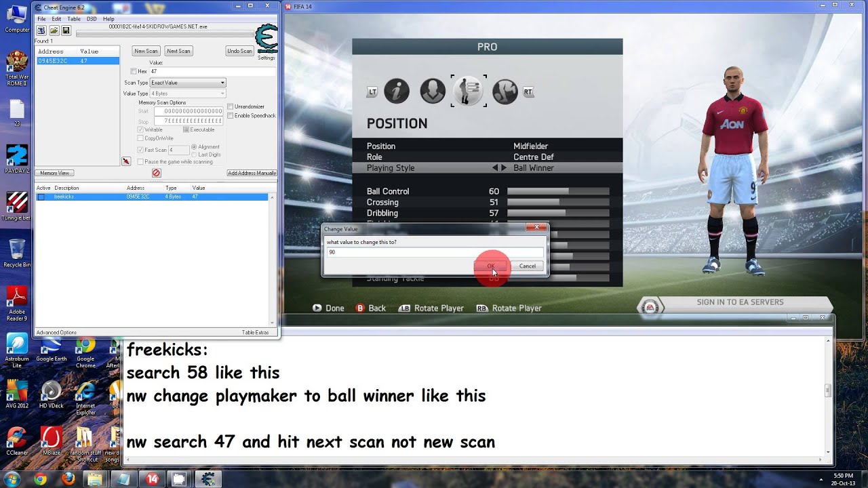Tick Enable Speedhack checkbox

231,115
